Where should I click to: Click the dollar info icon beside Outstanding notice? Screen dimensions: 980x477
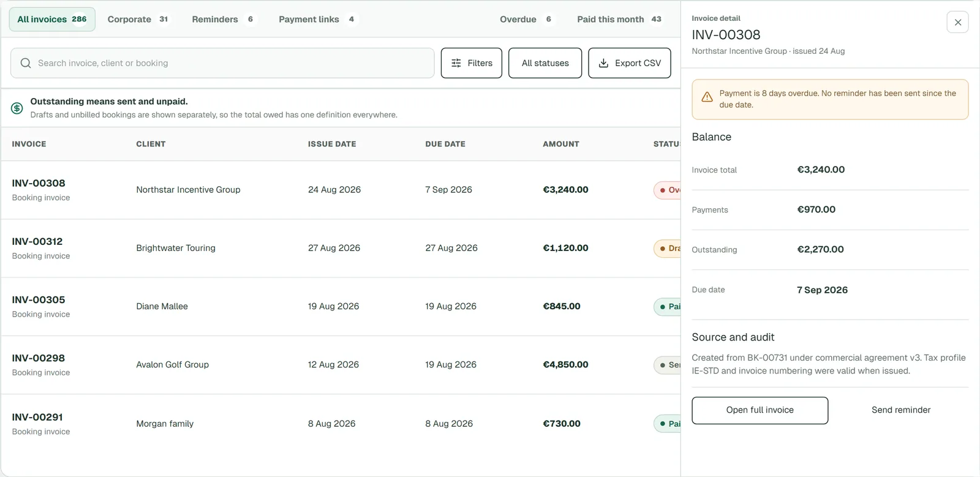[17, 108]
